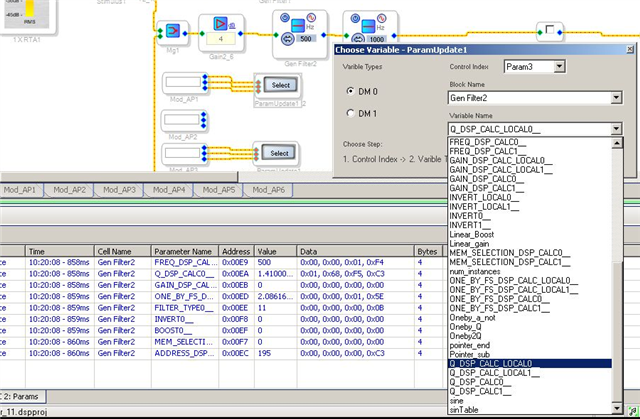Image resolution: width=640 pixels, height=419 pixels.
Task: Sort by the Time column header
Action: (60, 251)
